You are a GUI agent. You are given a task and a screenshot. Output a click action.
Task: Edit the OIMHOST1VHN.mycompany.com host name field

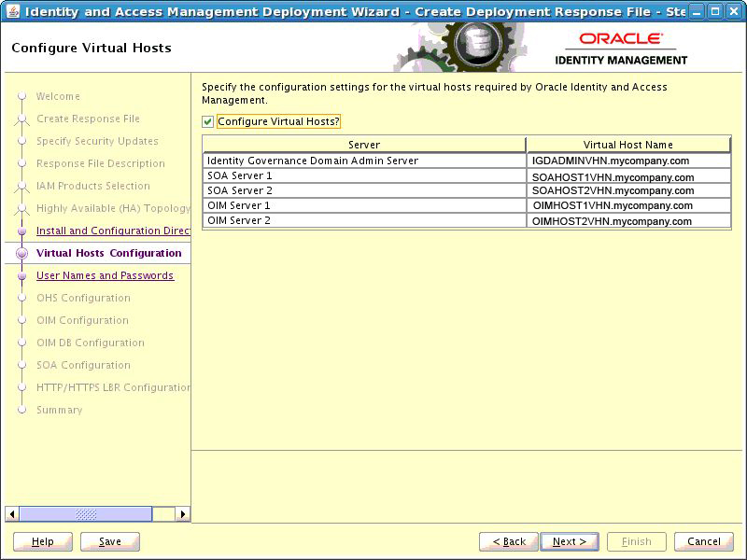(628, 205)
